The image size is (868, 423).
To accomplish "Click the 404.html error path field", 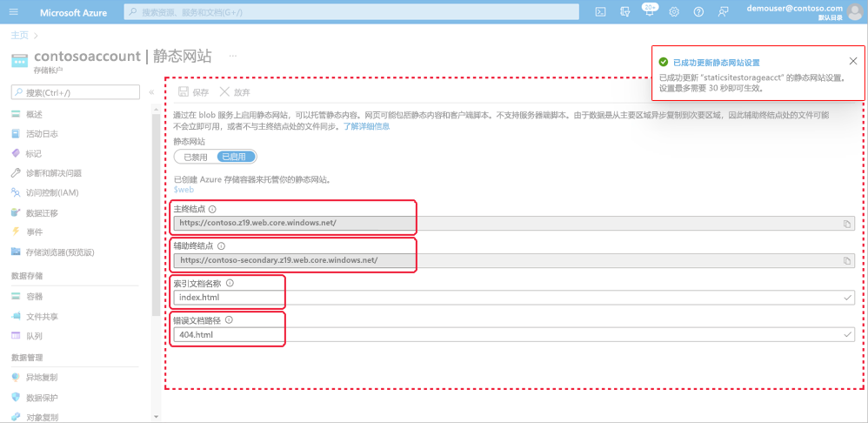I will 514,334.
